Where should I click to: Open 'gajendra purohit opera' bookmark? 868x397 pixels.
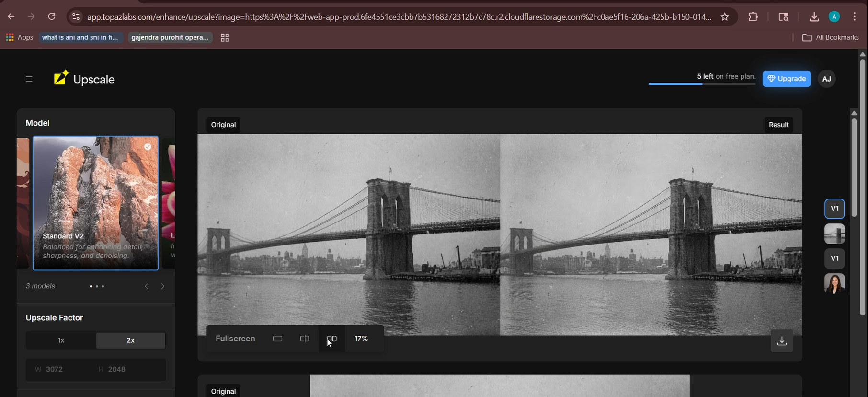point(170,37)
